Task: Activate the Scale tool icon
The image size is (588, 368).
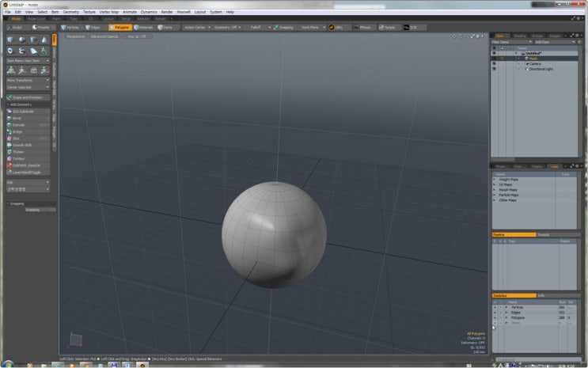Action: point(44,70)
